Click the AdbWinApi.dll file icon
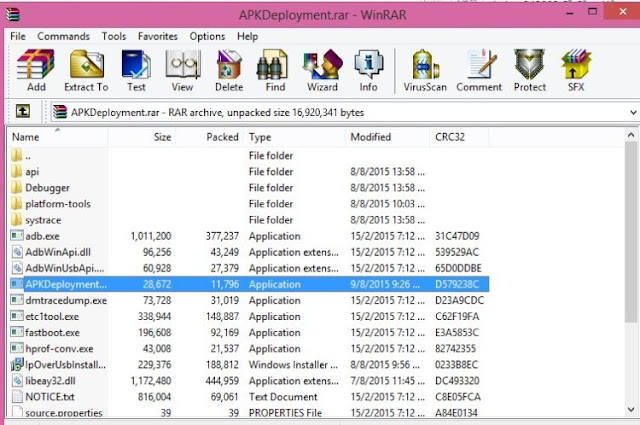The image size is (640, 425). [17, 252]
